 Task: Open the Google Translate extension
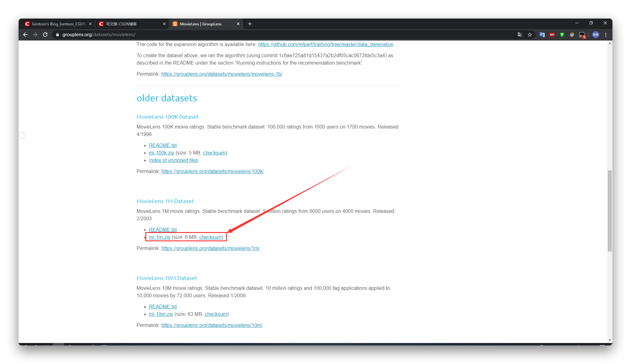[x=542, y=35]
